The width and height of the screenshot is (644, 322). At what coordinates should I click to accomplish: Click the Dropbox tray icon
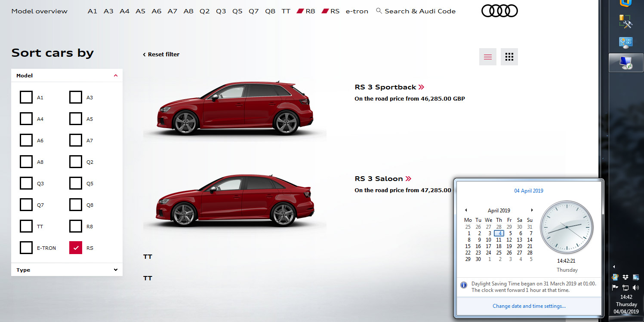click(625, 277)
